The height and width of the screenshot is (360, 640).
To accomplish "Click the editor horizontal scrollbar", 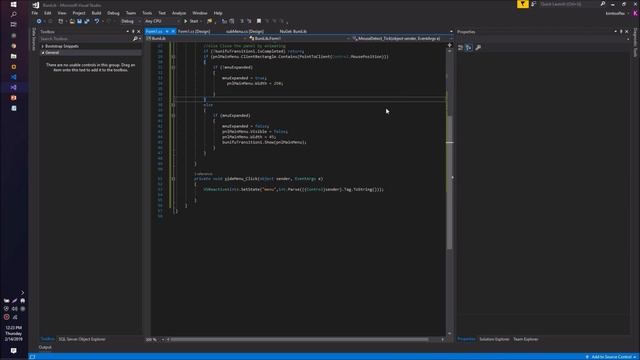I will (300, 339).
